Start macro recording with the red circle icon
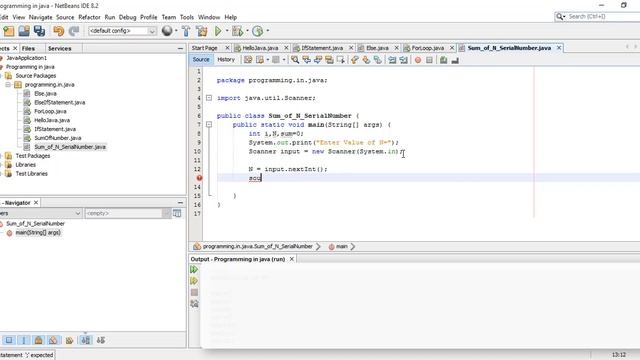 click(x=418, y=60)
